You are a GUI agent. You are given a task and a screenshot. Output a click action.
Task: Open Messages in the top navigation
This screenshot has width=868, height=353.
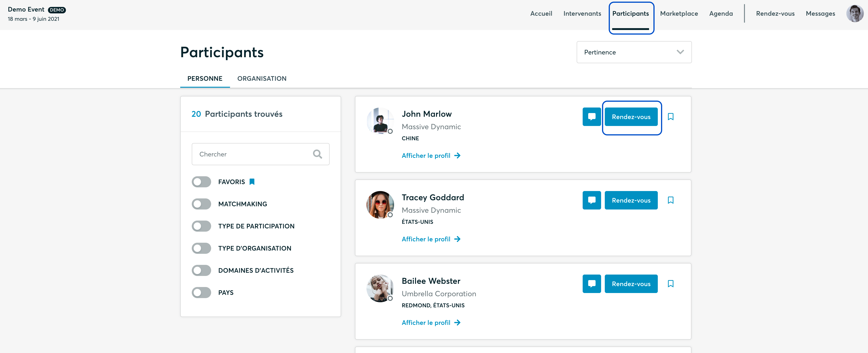[x=820, y=13]
